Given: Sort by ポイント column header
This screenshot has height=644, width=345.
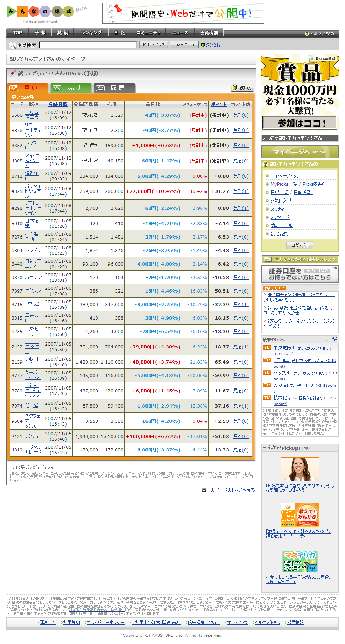Looking at the screenshot, I should [x=219, y=104].
